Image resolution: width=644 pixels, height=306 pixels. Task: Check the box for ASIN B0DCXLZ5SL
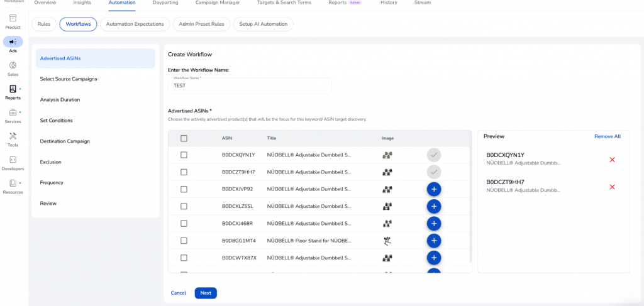(184, 206)
